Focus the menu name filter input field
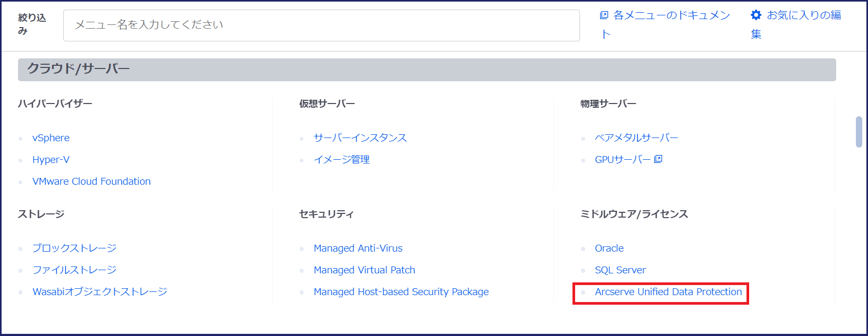The height and width of the screenshot is (336, 868). [321, 25]
